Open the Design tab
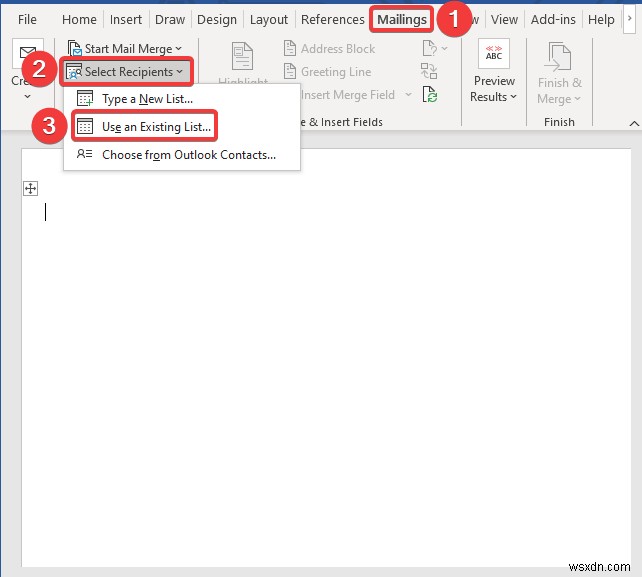 coord(217,19)
